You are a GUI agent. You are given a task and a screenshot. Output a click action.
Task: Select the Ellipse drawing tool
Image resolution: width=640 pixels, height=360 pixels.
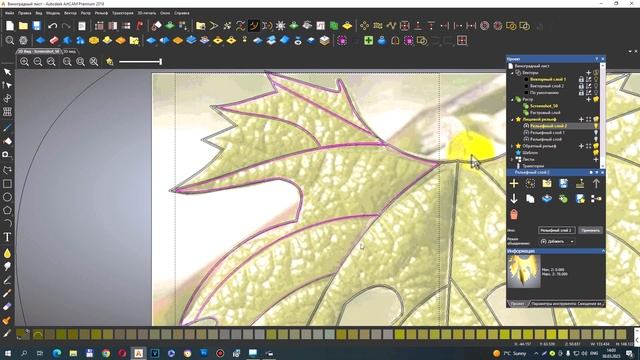7,197
